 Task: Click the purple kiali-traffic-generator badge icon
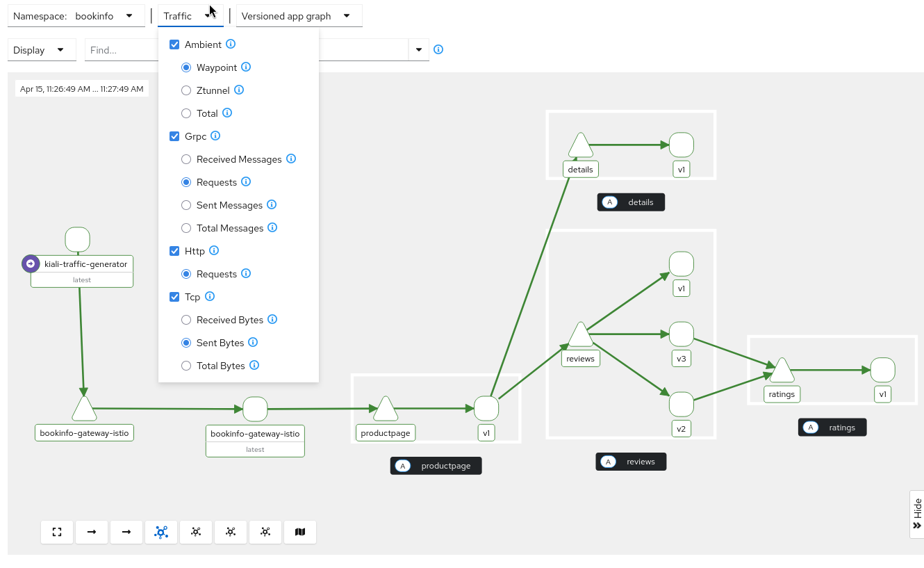click(31, 263)
